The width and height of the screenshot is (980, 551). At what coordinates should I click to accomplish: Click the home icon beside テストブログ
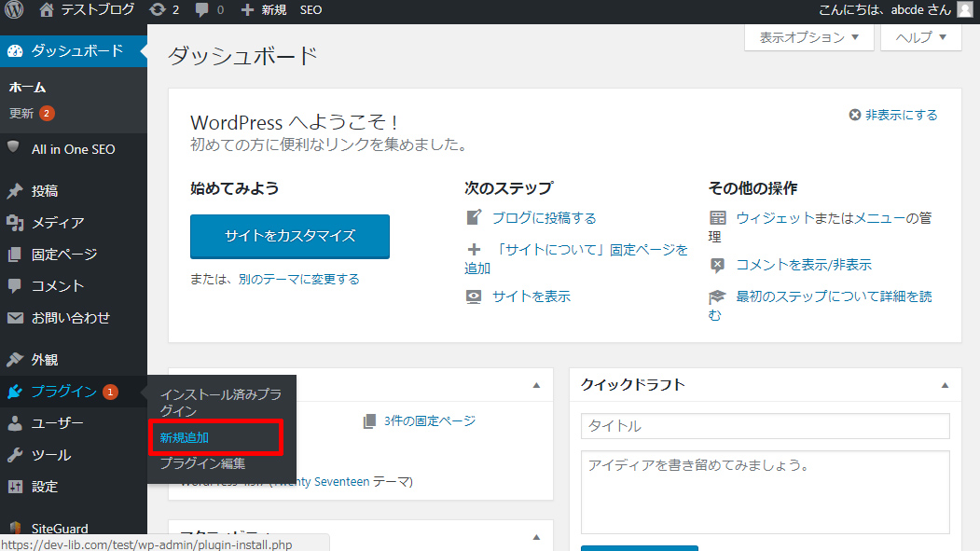click(x=47, y=10)
